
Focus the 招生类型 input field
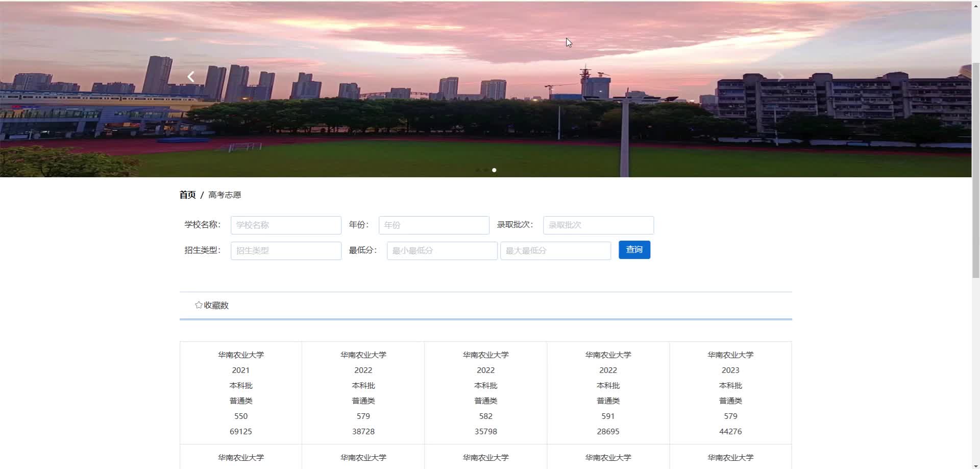pos(286,250)
